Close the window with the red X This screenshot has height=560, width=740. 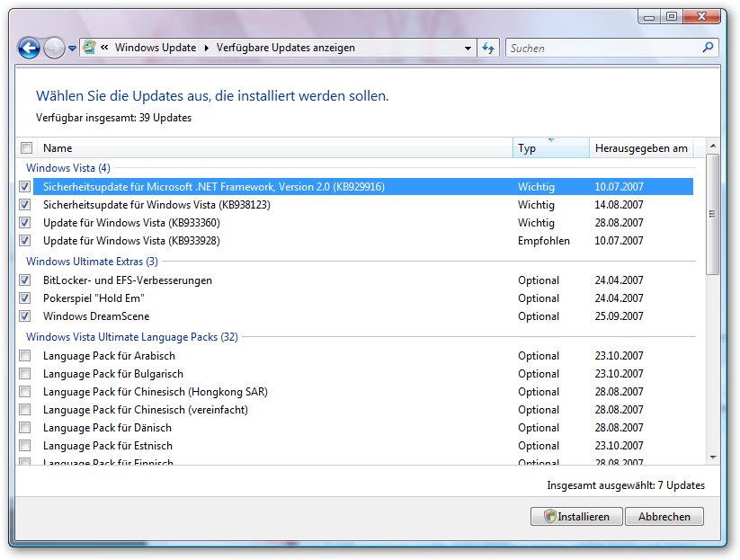pyautogui.click(x=701, y=17)
